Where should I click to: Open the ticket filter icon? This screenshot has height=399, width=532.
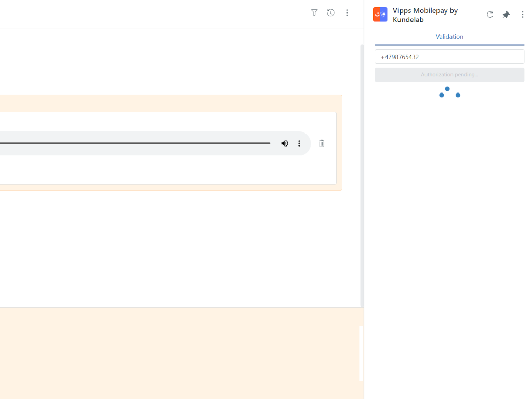(314, 13)
